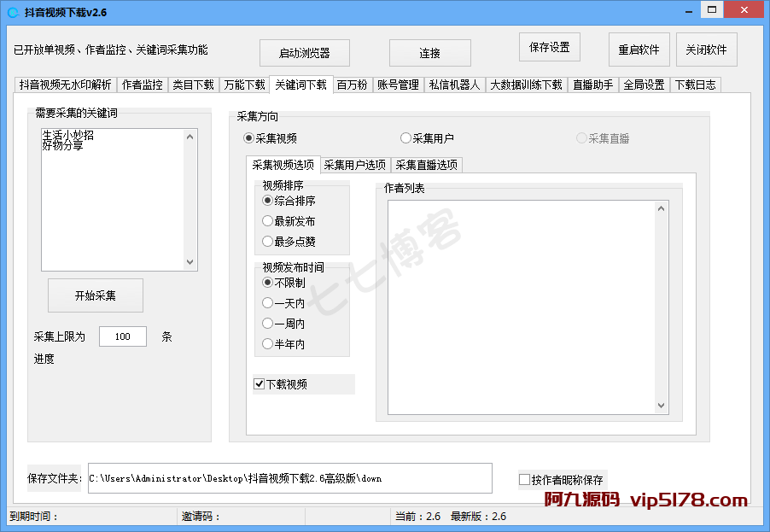Click the 关闭软件 button
Viewport: 770px width, 532px height.
tap(706, 50)
